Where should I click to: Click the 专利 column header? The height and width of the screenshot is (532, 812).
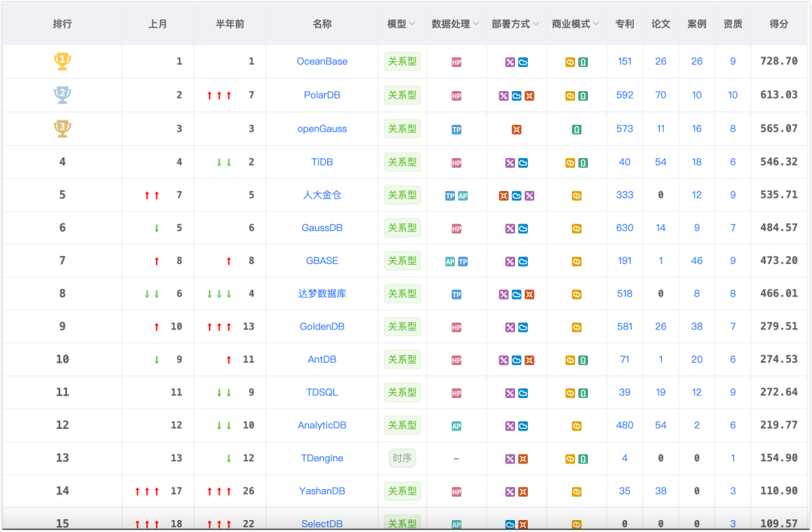(x=625, y=24)
